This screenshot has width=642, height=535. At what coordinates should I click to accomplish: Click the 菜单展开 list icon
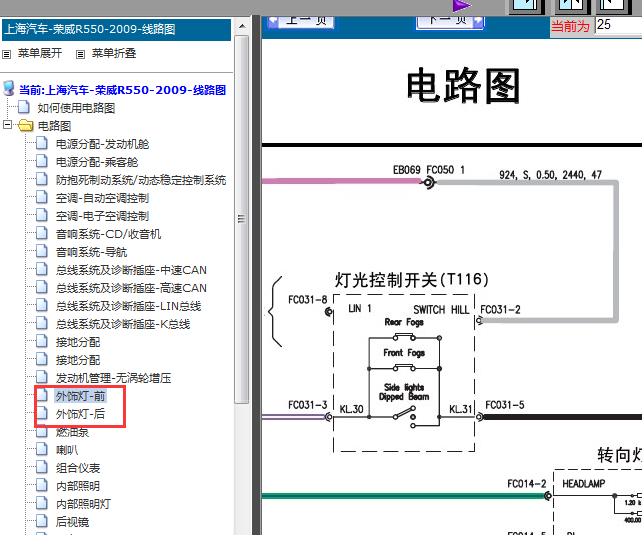point(7,54)
